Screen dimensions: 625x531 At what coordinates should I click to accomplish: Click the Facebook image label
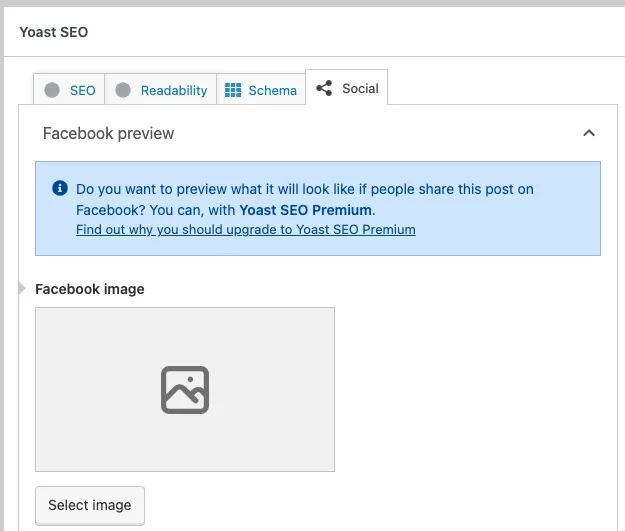(x=90, y=289)
